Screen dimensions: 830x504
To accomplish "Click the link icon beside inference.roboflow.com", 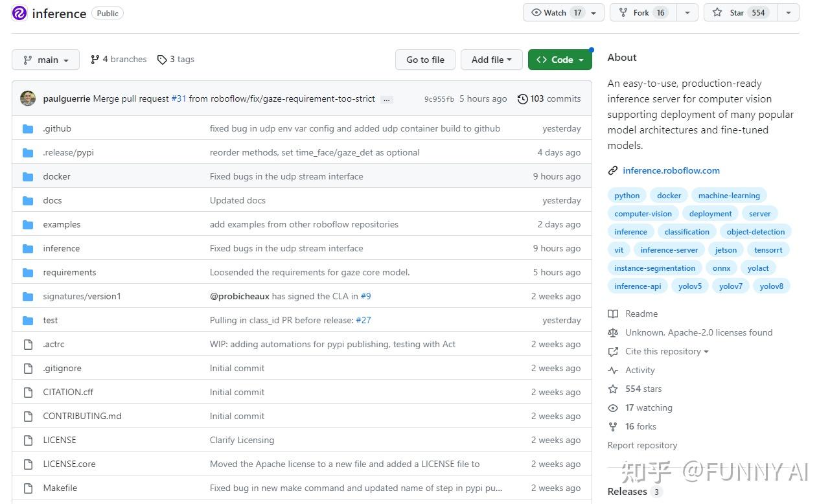I will pyautogui.click(x=613, y=171).
